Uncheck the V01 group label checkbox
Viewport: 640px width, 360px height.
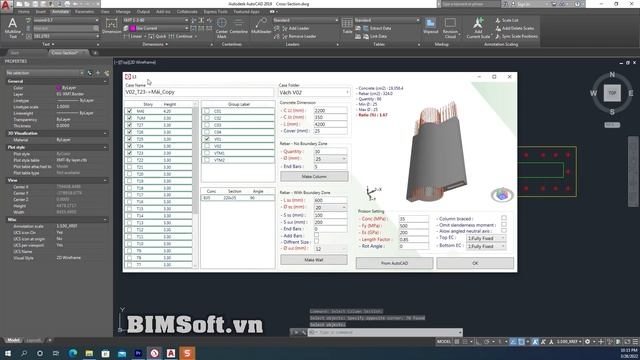click(207, 139)
